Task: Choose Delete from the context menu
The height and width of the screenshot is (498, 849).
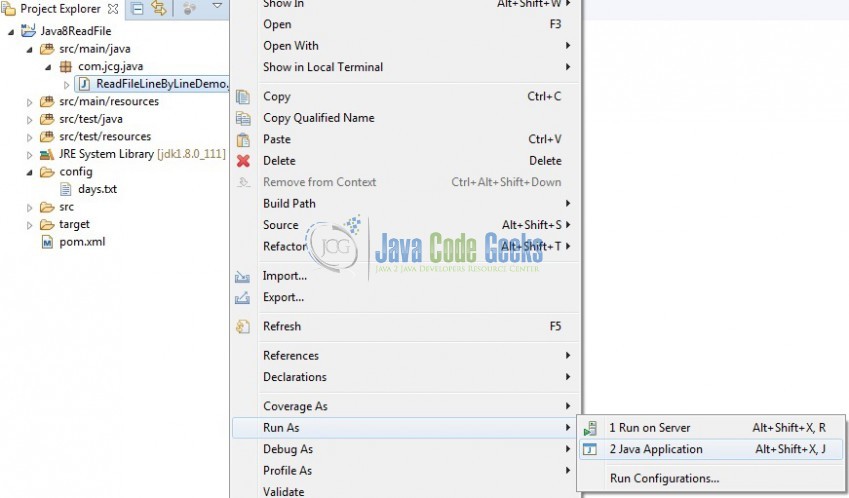Action: point(406,161)
